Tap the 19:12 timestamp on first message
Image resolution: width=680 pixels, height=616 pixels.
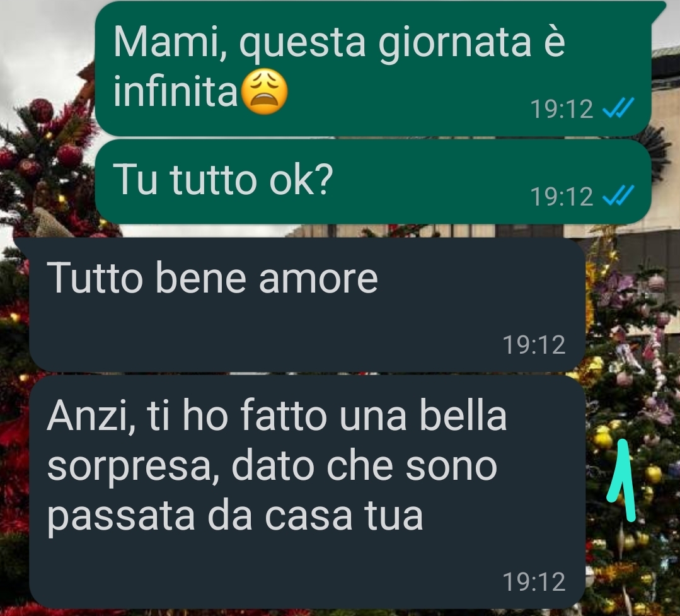(562, 109)
